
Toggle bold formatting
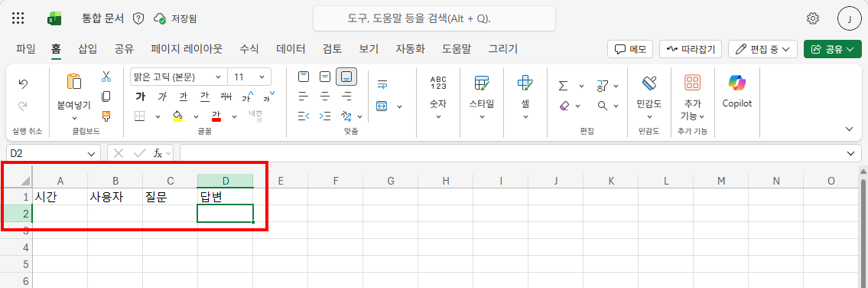tap(140, 97)
